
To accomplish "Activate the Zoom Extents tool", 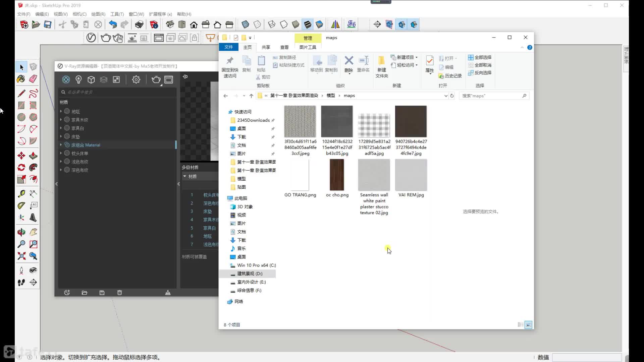I will click(x=21, y=256).
